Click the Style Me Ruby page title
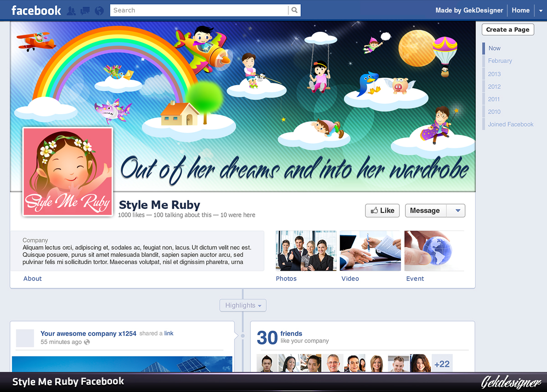Image resolution: width=547 pixels, height=392 pixels. click(x=160, y=205)
